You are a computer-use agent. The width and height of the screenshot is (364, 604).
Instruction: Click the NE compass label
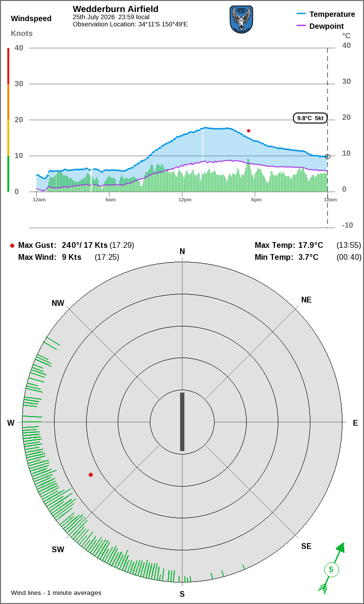306,300
